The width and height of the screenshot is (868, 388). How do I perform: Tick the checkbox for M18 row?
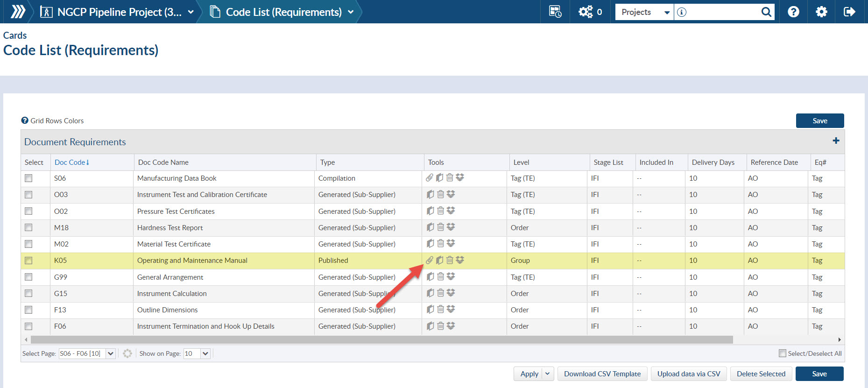(x=29, y=227)
